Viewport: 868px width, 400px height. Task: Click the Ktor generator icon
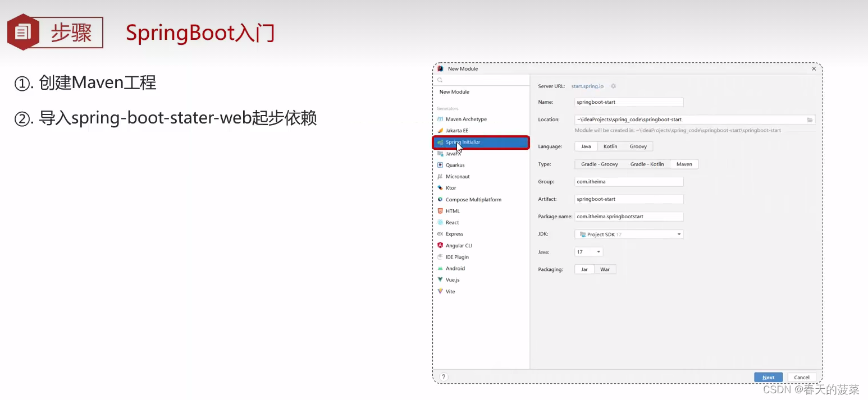point(440,188)
